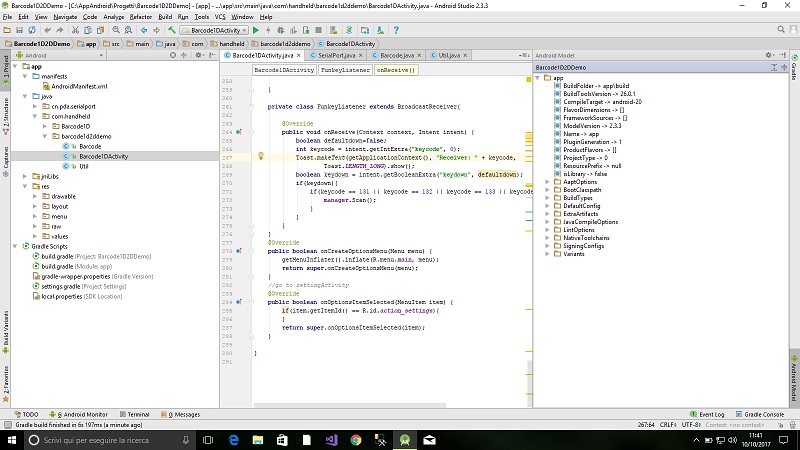Click the Stop square icon

pyautogui.click(x=318, y=30)
